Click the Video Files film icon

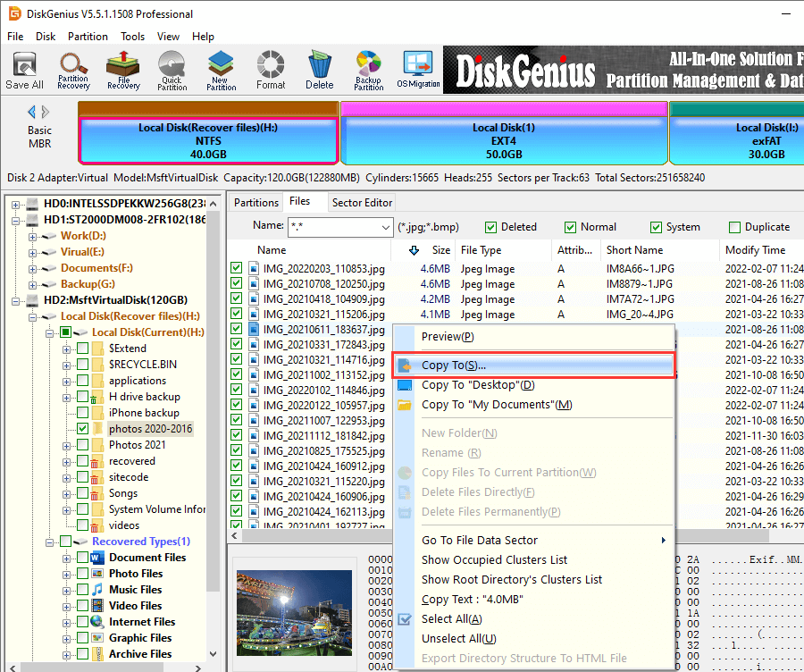pos(97,606)
